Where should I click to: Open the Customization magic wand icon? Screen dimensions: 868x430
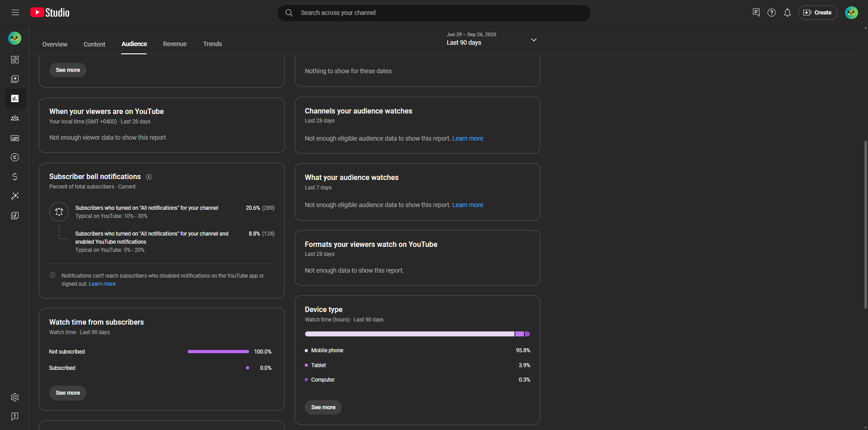click(15, 196)
